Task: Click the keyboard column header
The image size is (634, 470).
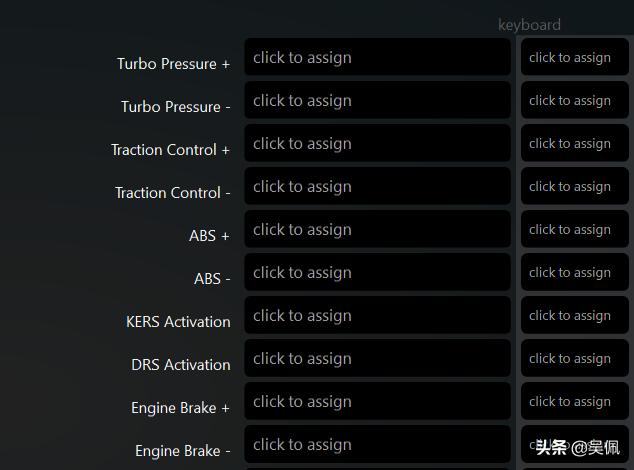Action: coord(529,25)
